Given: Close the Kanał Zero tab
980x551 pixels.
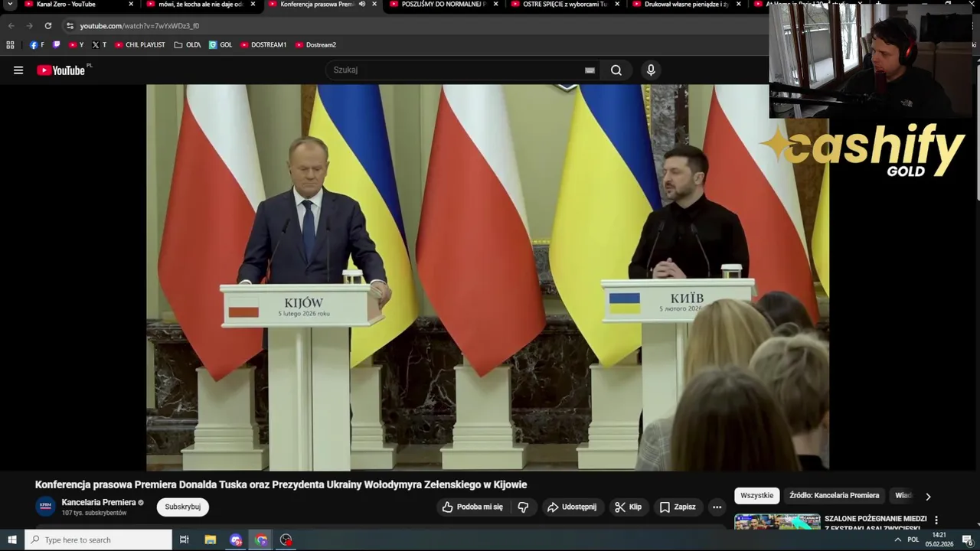Looking at the screenshot, I should pos(131,4).
